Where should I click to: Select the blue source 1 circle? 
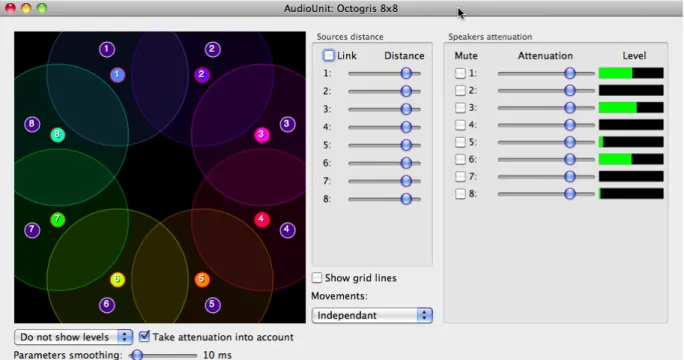click(x=117, y=75)
